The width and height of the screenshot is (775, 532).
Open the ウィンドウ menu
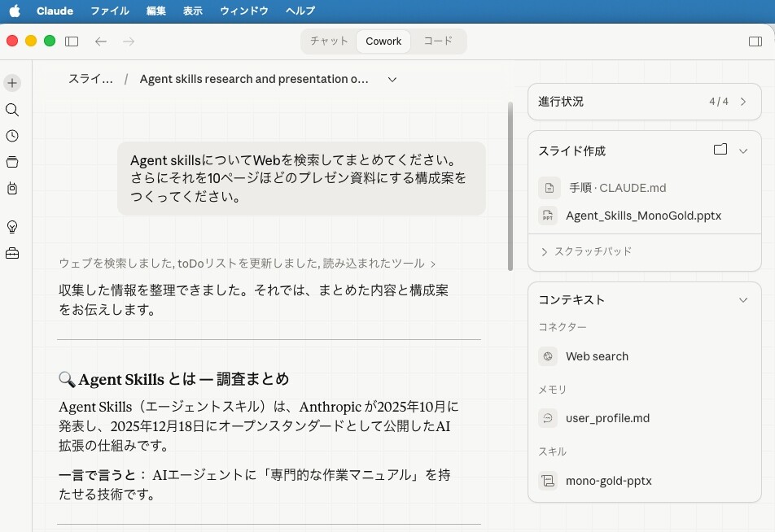pos(244,11)
